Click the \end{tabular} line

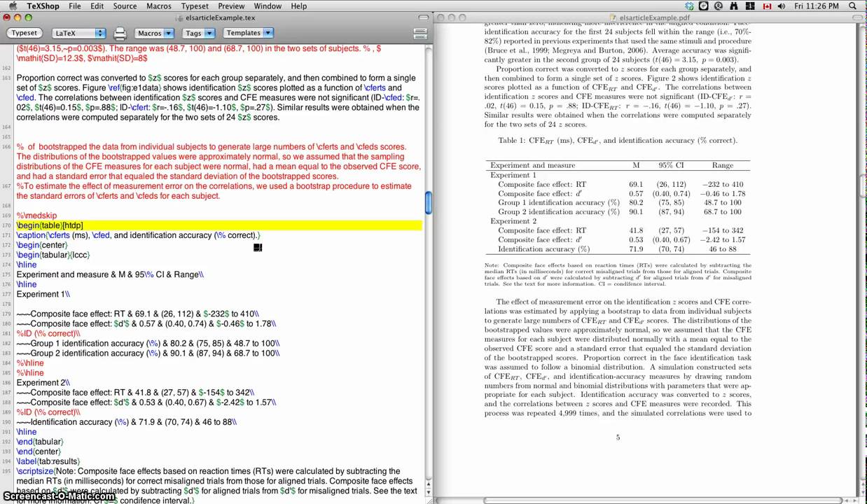40,442
